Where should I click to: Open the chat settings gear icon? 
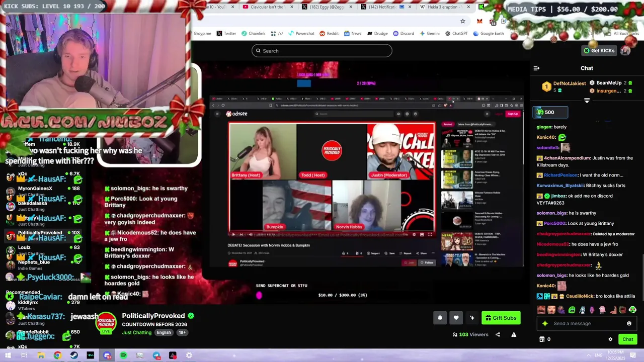(610, 339)
